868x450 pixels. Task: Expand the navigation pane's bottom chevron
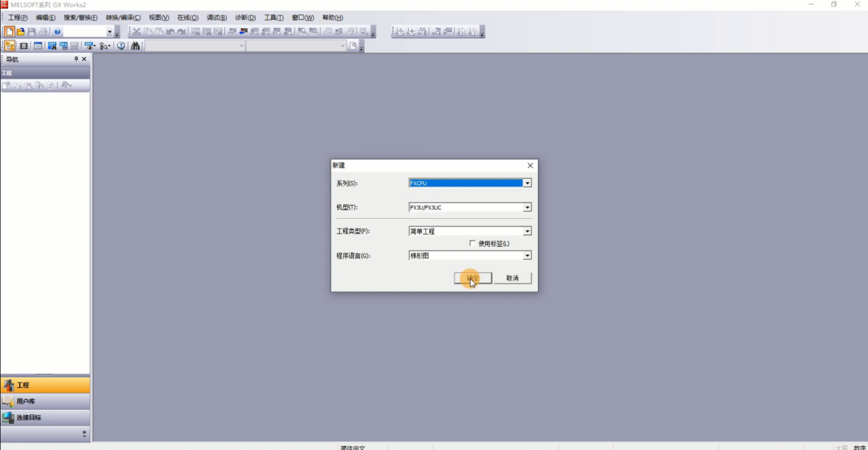coord(85,433)
